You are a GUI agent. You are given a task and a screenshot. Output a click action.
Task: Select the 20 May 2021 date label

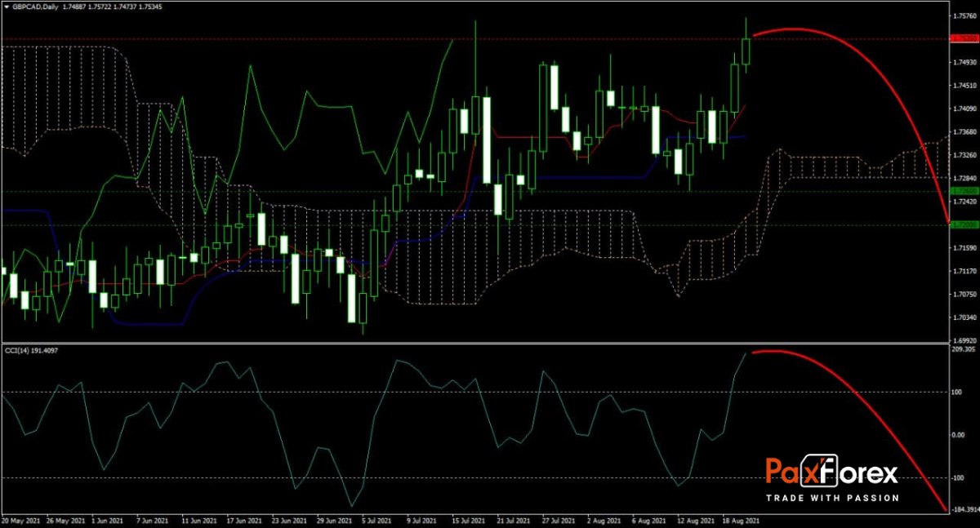[20, 520]
